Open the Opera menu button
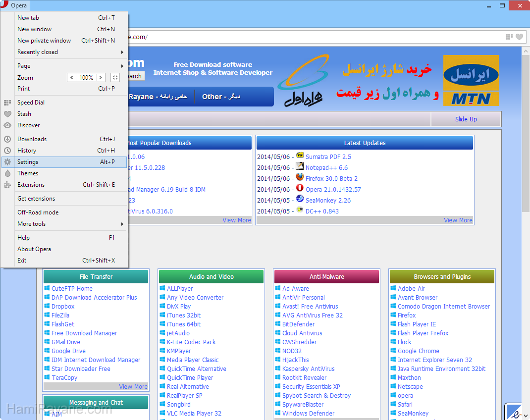 15,5
